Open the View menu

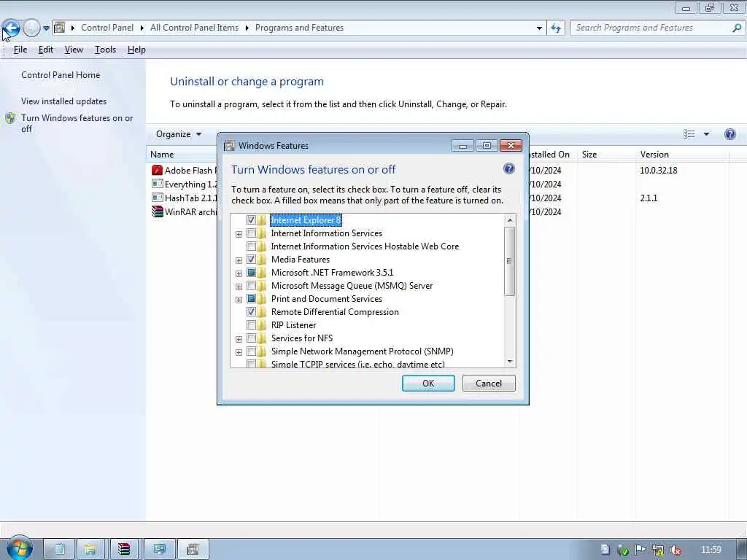click(74, 50)
